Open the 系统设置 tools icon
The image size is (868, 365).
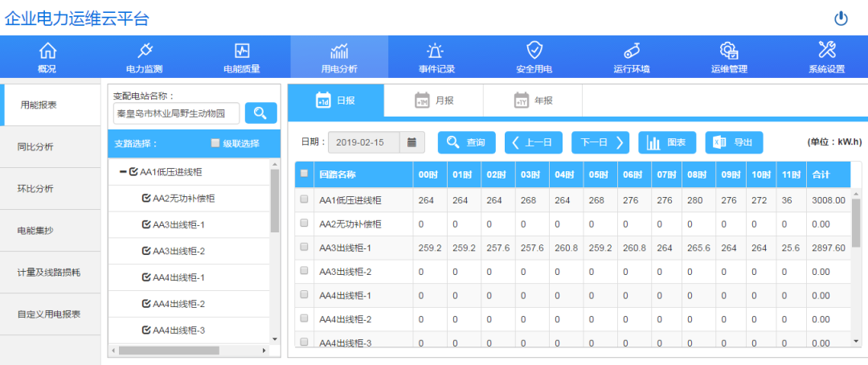pos(826,51)
